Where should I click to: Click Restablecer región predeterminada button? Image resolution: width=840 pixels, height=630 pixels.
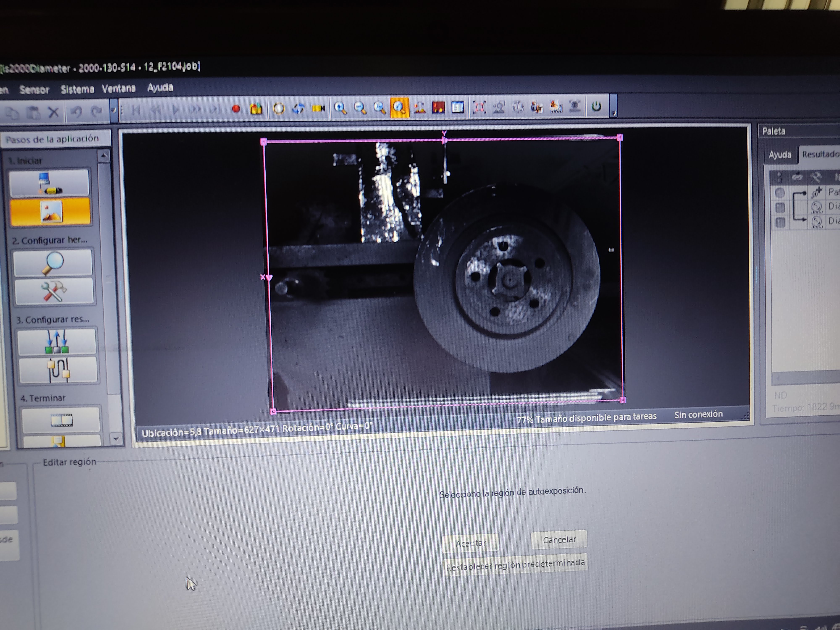point(515,565)
